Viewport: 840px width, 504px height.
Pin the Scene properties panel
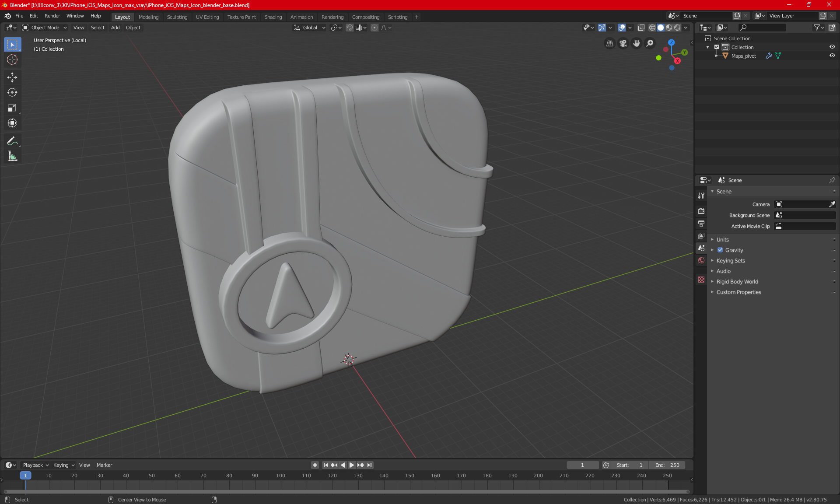pos(832,180)
